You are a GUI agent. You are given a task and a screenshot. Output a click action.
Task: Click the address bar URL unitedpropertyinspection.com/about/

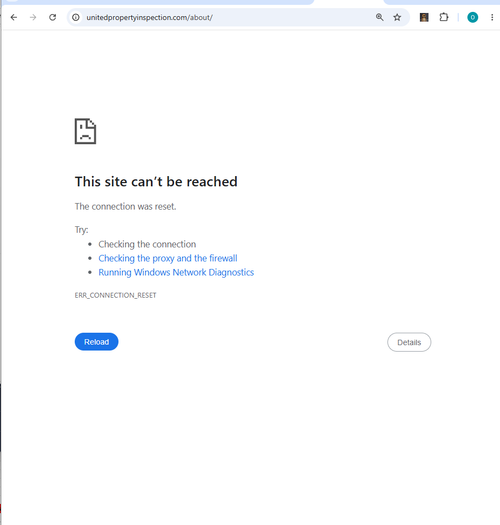click(149, 17)
